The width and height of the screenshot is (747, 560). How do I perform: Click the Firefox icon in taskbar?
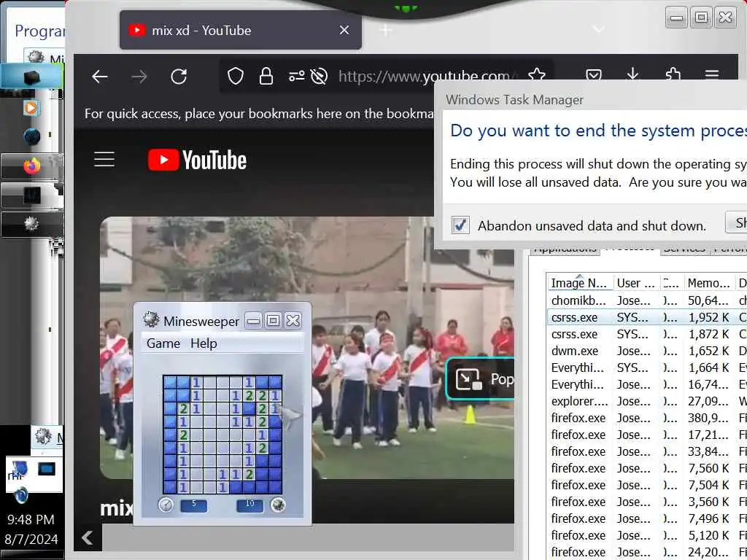[x=32, y=166]
